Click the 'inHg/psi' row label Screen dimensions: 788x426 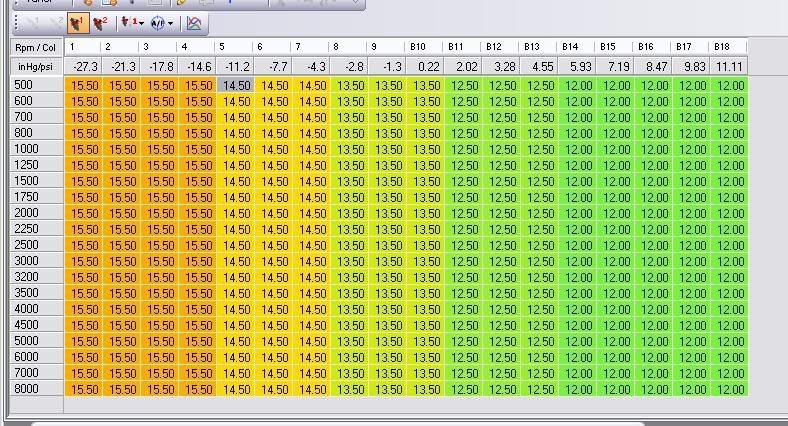[x=36, y=66]
